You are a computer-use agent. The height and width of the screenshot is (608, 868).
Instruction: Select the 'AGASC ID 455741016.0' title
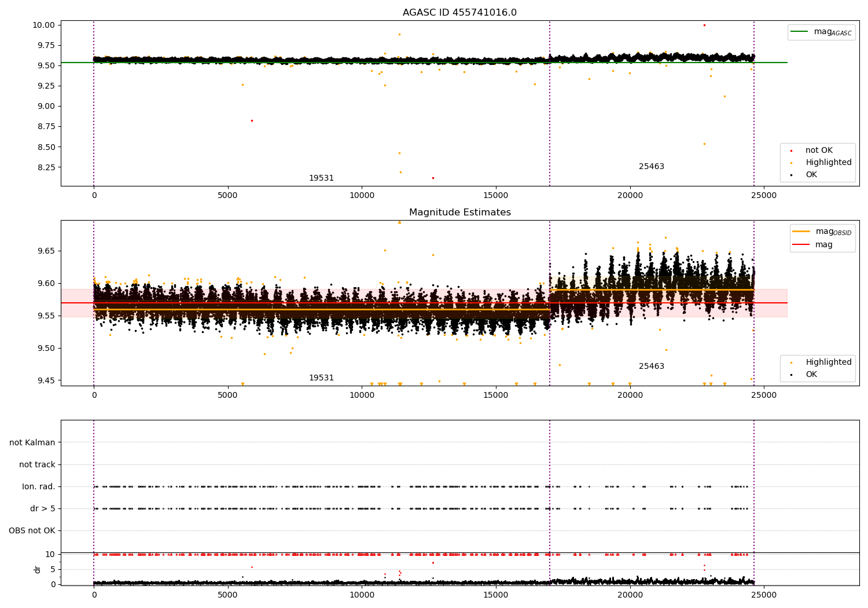[x=459, y=13]
